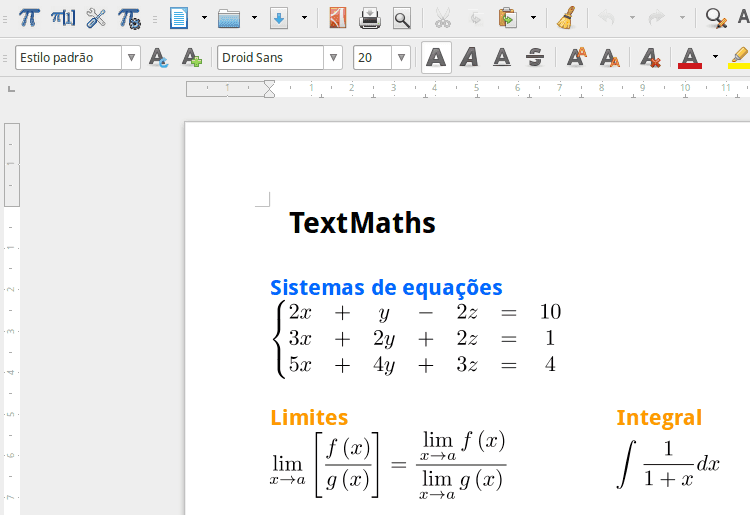Click into the font size field showing 20

pyautogui.click(x=373, y=58)
